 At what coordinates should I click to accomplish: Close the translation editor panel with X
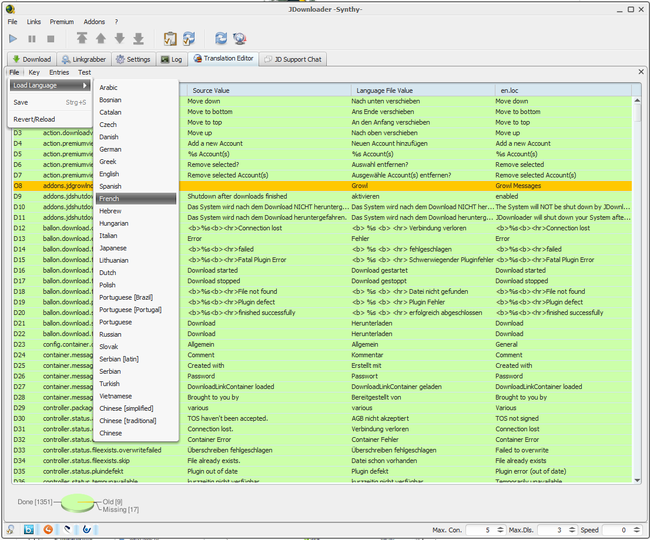click(x=641, y=72)
